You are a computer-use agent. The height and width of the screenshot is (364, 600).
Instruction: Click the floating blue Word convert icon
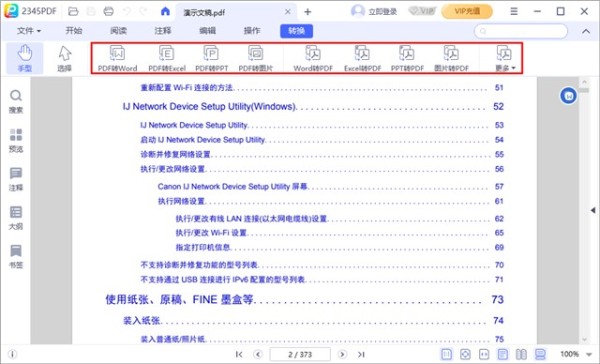568,96
